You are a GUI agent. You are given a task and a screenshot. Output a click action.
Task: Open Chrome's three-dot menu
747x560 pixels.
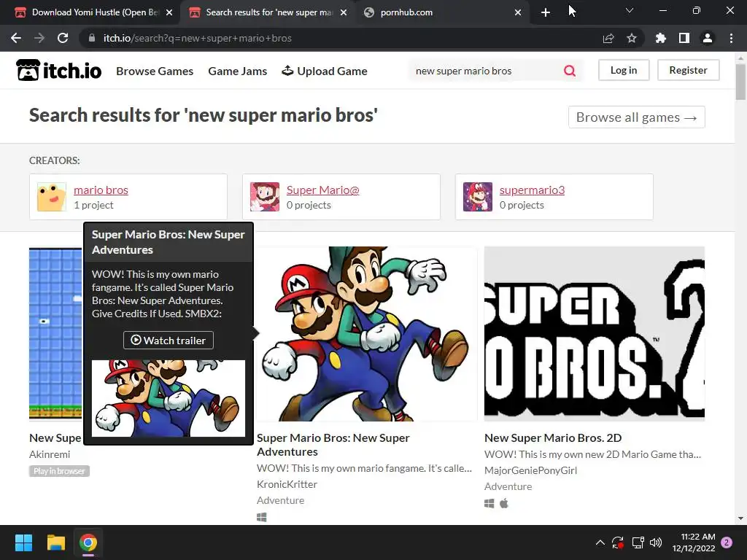[x=731, y=38]
